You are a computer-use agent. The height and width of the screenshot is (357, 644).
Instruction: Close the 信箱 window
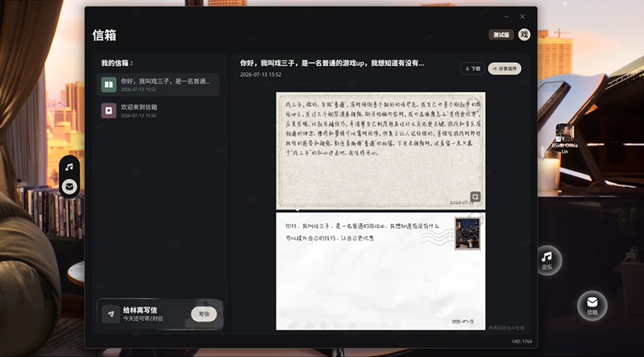(522, 16)
